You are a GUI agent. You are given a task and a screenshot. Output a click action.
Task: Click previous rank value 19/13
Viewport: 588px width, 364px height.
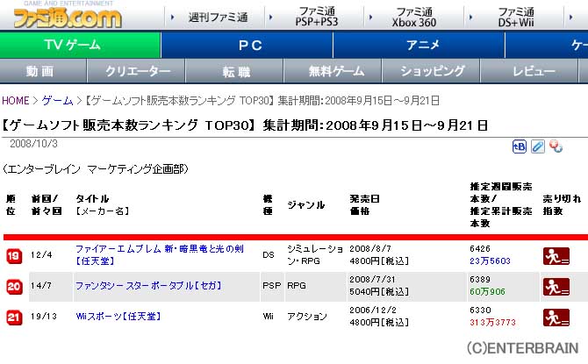coord(44,317)
